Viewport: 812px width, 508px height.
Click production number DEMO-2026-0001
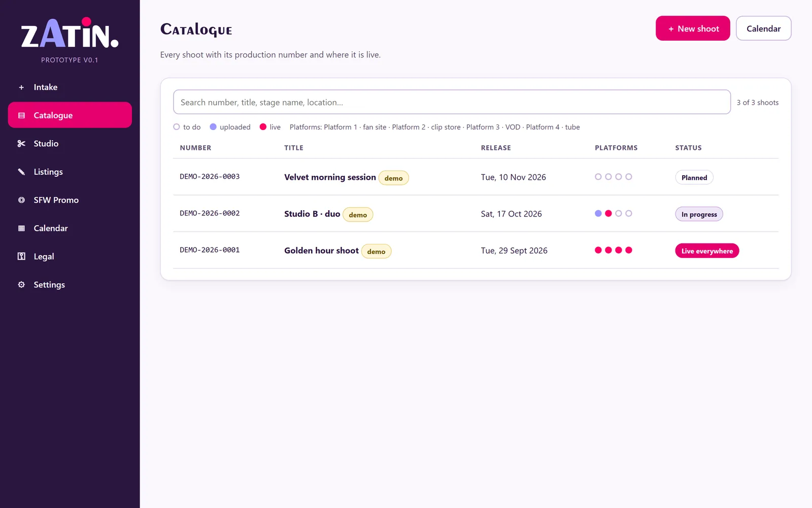tap(210, 250)
